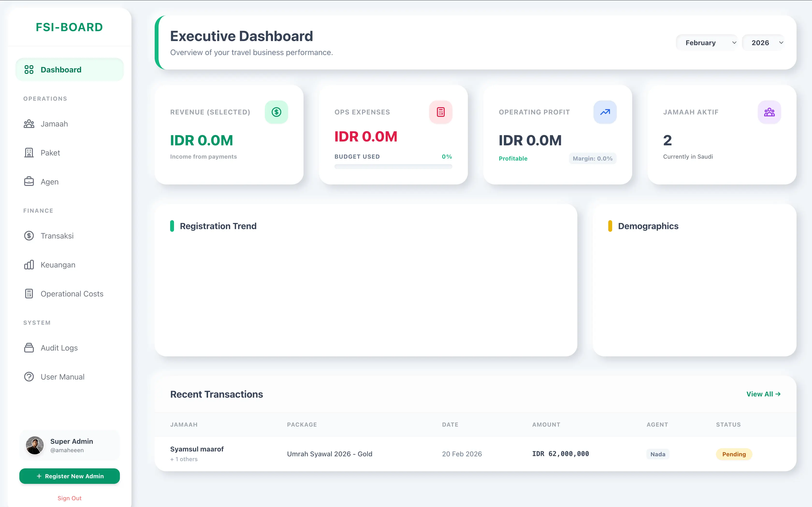Open the February month dropdown
Viewport: 812px width, 507px height.
click(706, 43)
